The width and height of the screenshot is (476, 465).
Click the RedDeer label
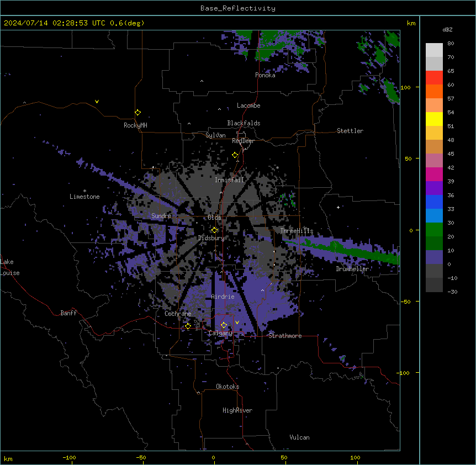tap(243, 141)
